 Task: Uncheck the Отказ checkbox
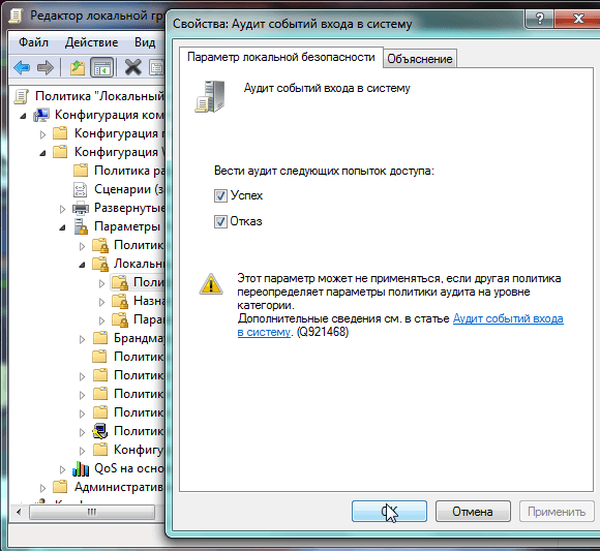221,222
